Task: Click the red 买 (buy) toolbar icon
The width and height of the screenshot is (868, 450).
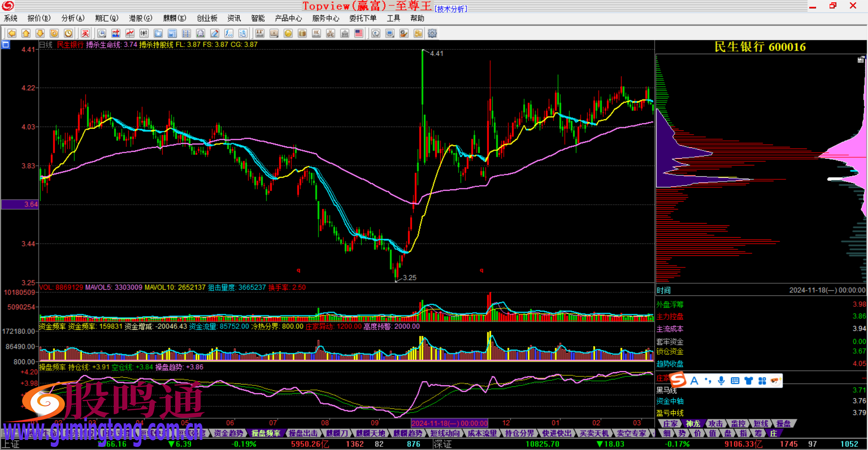Action: [x=85, y=33]
